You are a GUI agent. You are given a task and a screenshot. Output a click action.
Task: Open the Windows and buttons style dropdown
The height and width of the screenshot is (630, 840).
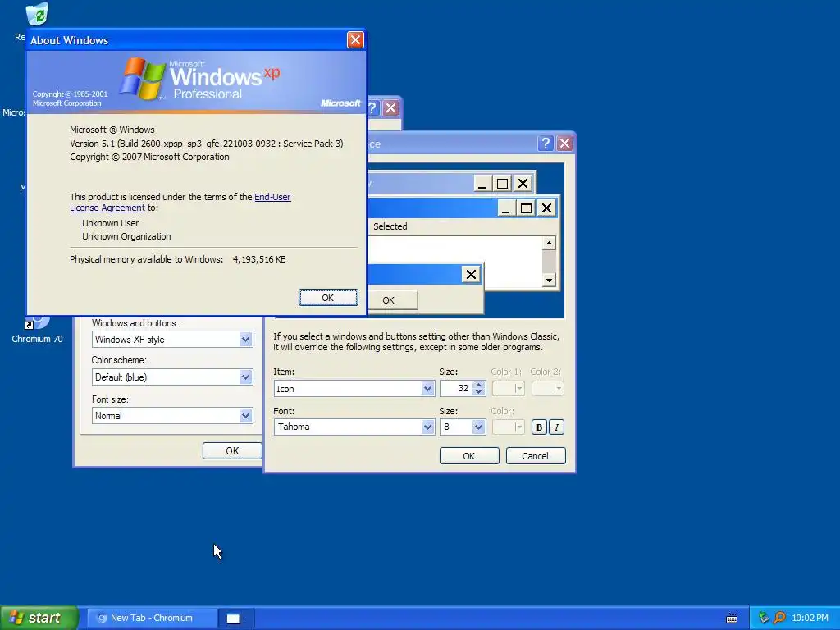click(x=245, y=339)
